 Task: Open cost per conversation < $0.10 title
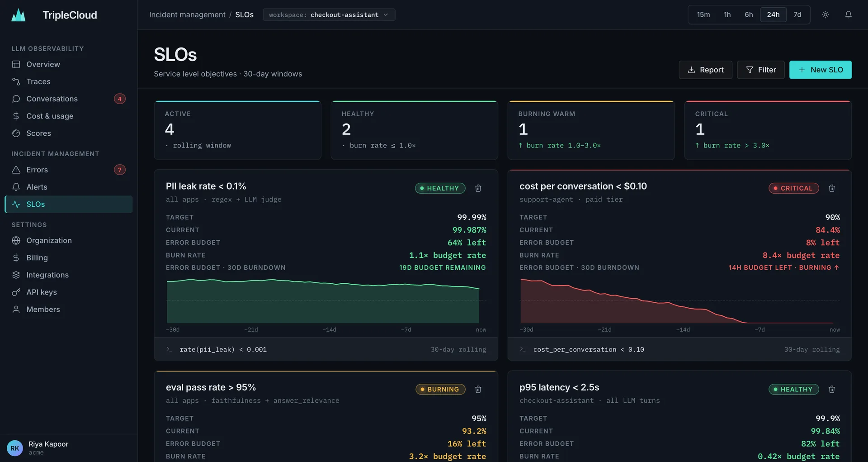coord(583,186)
